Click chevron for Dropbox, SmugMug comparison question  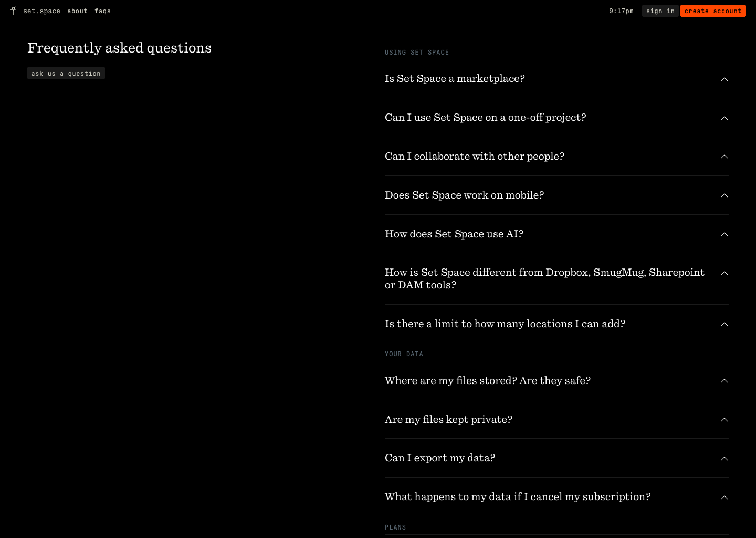724,273
